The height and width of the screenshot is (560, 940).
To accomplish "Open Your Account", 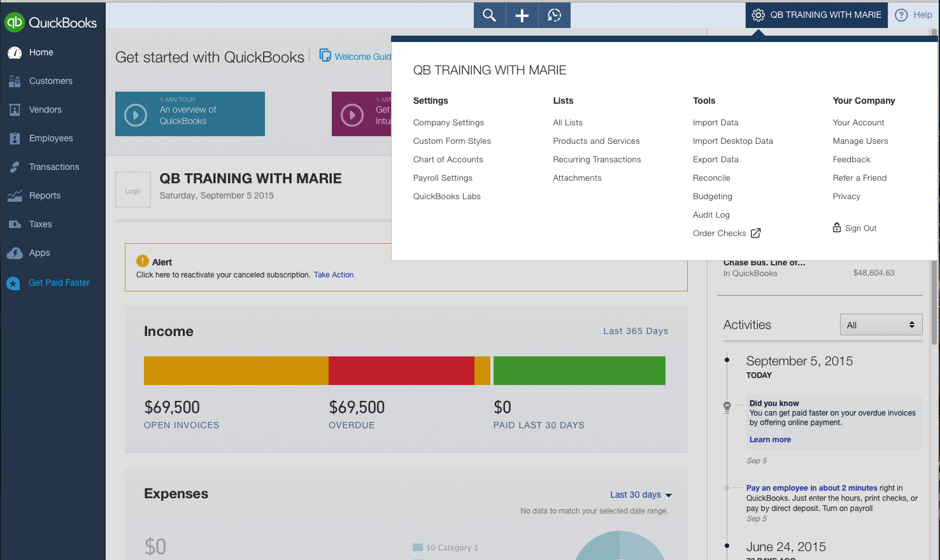I will point(858,123).
